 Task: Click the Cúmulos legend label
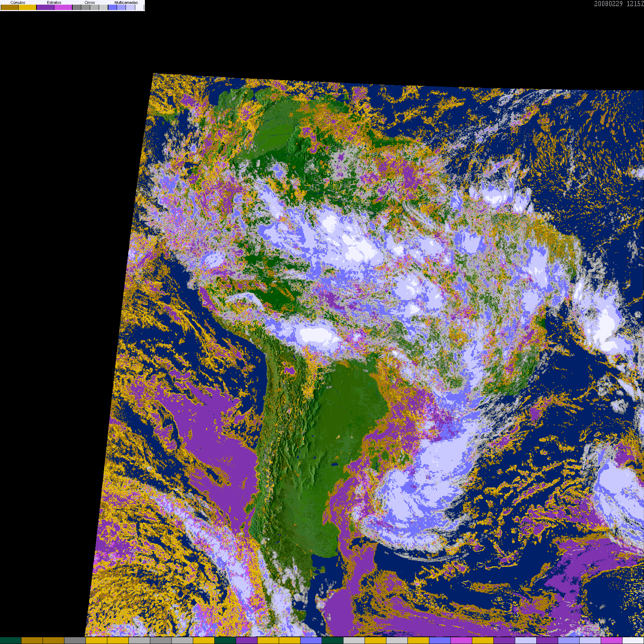click(x=18, y=3)
